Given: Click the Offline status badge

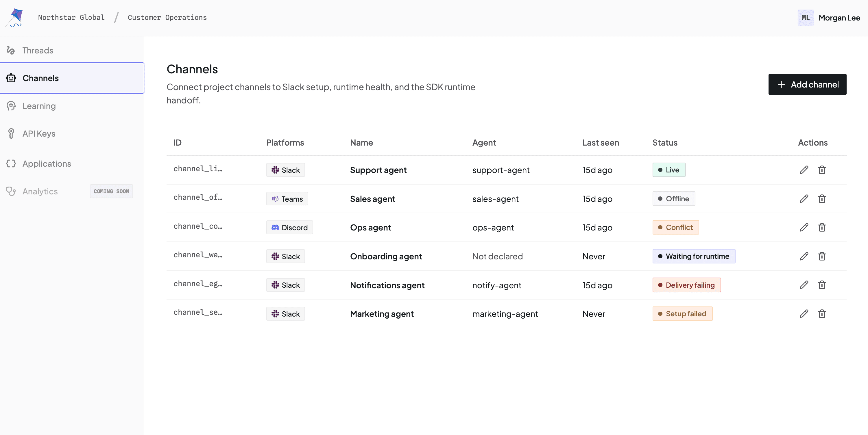Looking at the screenshot, I should click(x=674, y=199).
